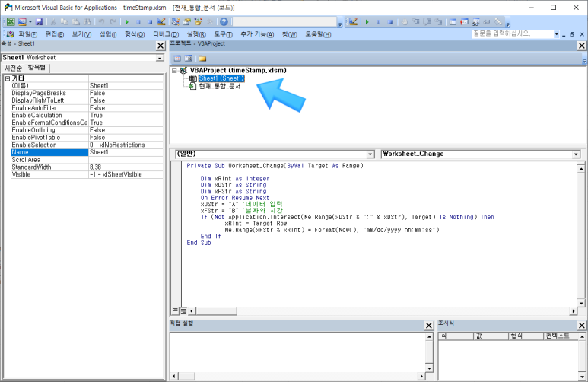Click View Object icon in the Project panel
The height and width of the screenshot is (382, 588).
click(188, 58)
